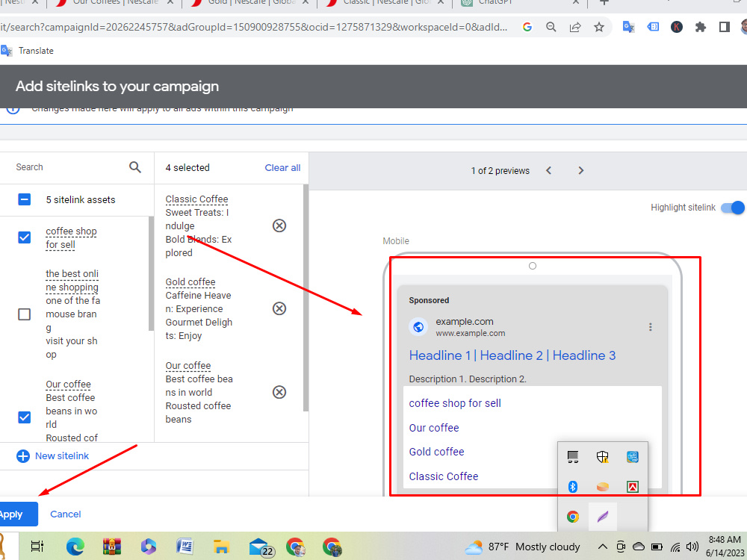Click the sitelink assets list scrollbar
The image size is (747, 560).
(152, 274)
